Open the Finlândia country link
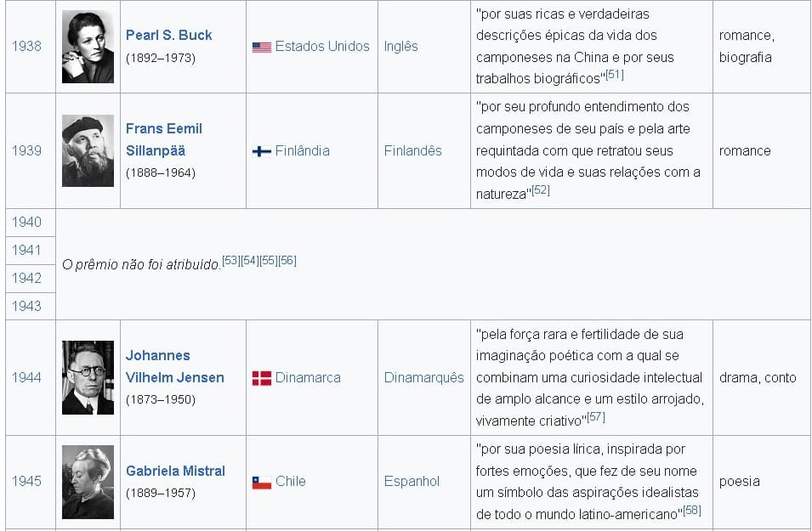The width and height of the screenshot is (812, 531). coord(302,151)
